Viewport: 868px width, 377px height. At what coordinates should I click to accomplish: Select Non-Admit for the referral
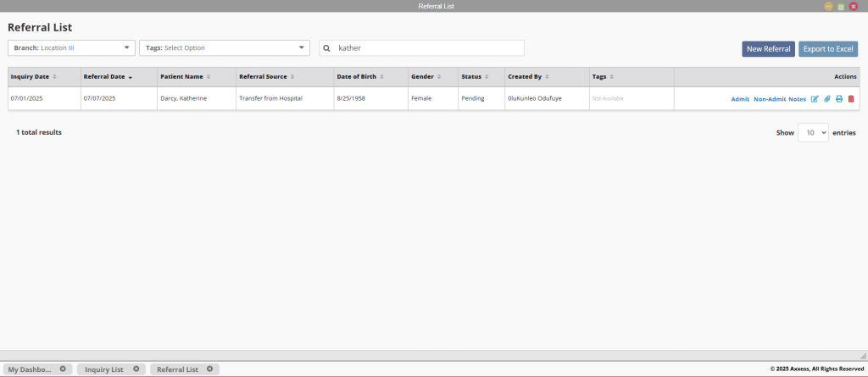pyautogui.click(x=770, y=99)
